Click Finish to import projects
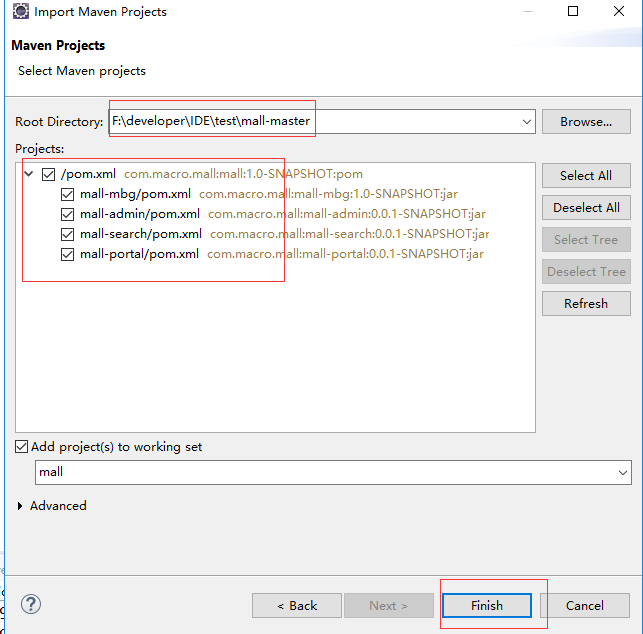Viewport: 643px width, 634px height. [x=487, y=605]
